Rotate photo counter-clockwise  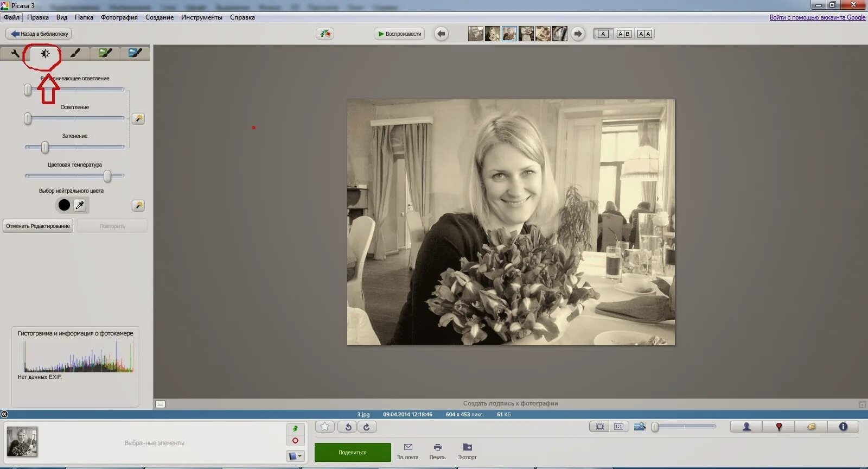pyautogui.click(x=348, y=427)
